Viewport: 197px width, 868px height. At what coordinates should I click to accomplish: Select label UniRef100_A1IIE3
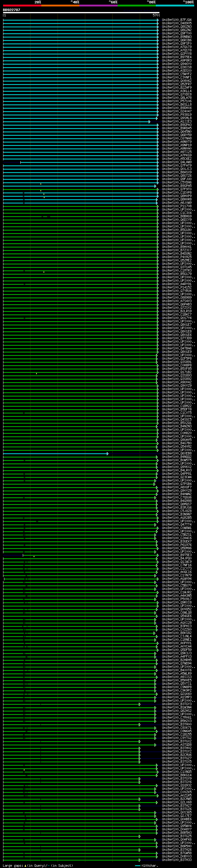coord(177,122)
